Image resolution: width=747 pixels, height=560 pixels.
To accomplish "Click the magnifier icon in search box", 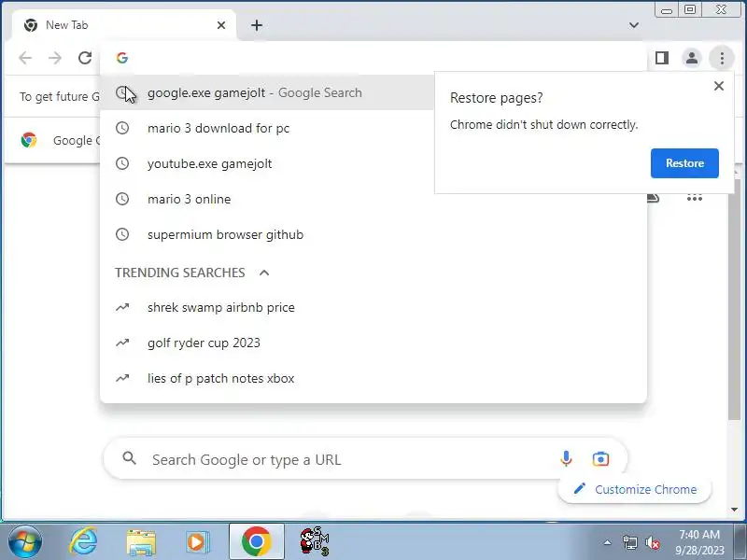I will (x=129, y=458).
